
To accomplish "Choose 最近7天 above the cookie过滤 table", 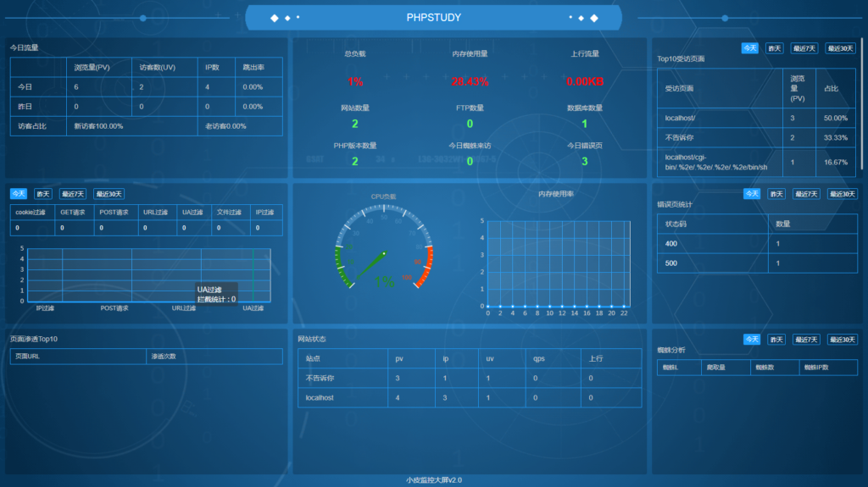I will 73,194.
